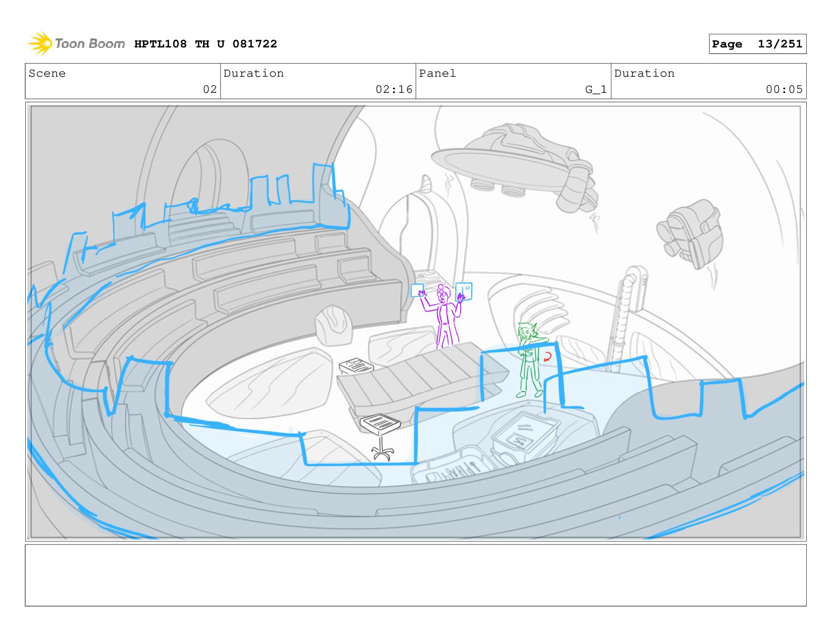
Task: Click scene duration value 02:16
Action: (394, 89)
